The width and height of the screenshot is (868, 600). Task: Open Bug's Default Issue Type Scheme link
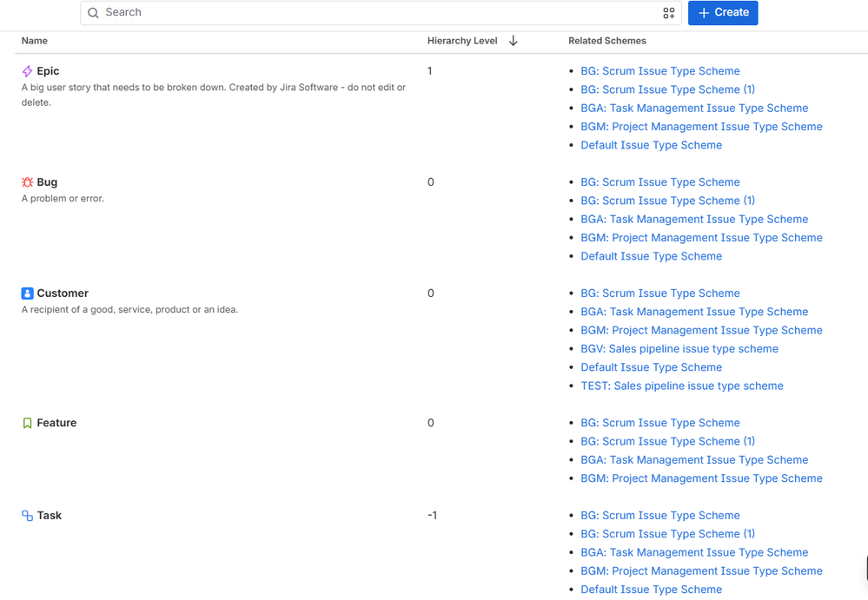651,256
